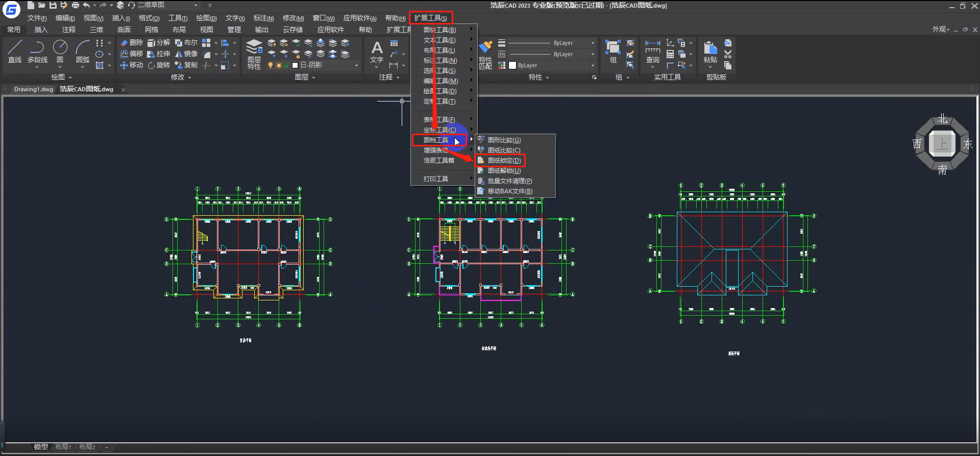Switch to the 模型 model tab
This screenshot has width=980, height=456.
pyautogui.click(x=41, y=447)
